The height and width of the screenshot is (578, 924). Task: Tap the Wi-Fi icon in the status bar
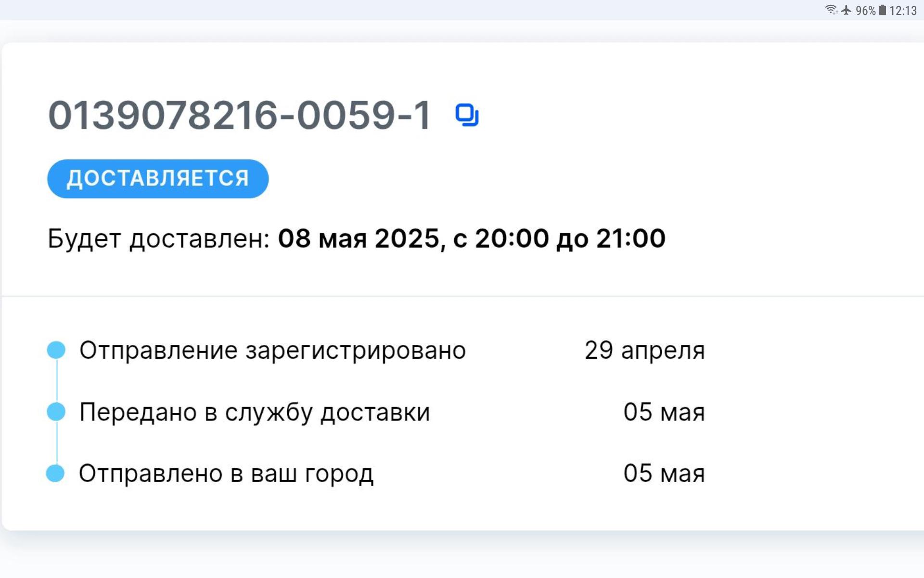pos(831,10)
